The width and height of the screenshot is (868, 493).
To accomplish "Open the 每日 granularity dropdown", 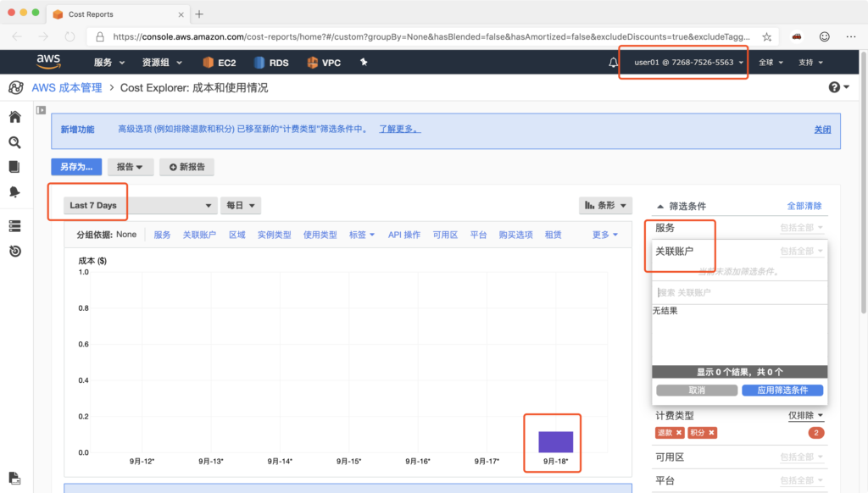I will [x=240, y=205].
